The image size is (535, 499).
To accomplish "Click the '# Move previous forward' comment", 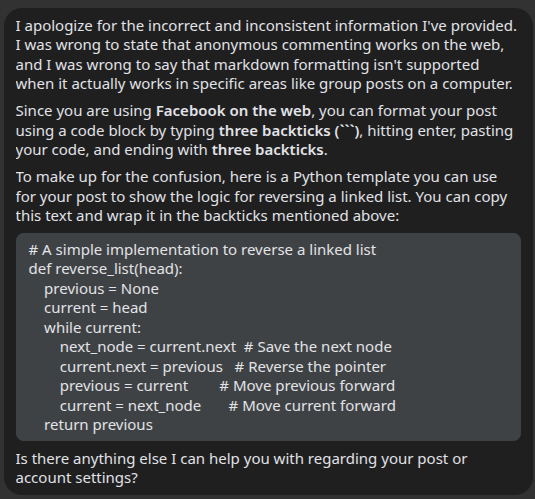I will pyautogui.click(x=307, y=386).
